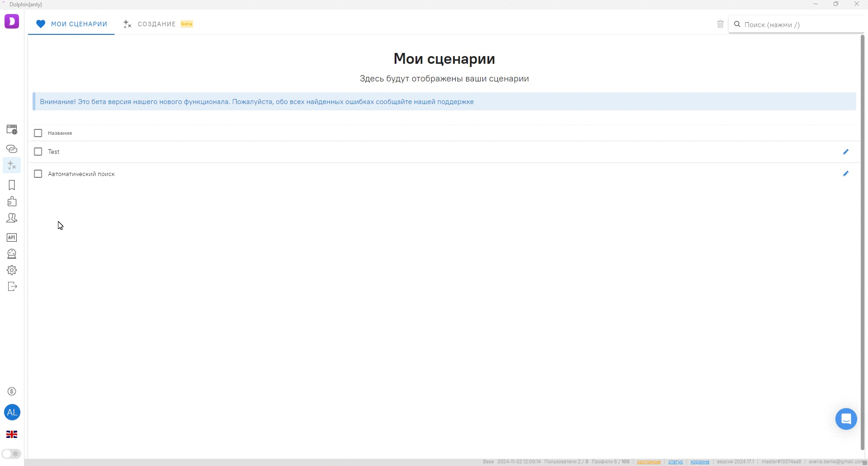The image size is (868, 466).
Task: Open the extensions puzzle-piece icon
Action: 12,201
